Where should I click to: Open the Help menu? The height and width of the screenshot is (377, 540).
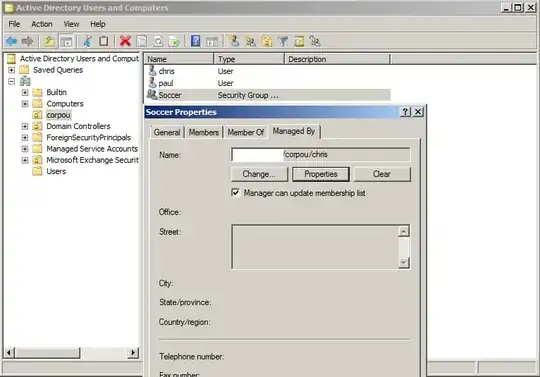coord(97,24)
